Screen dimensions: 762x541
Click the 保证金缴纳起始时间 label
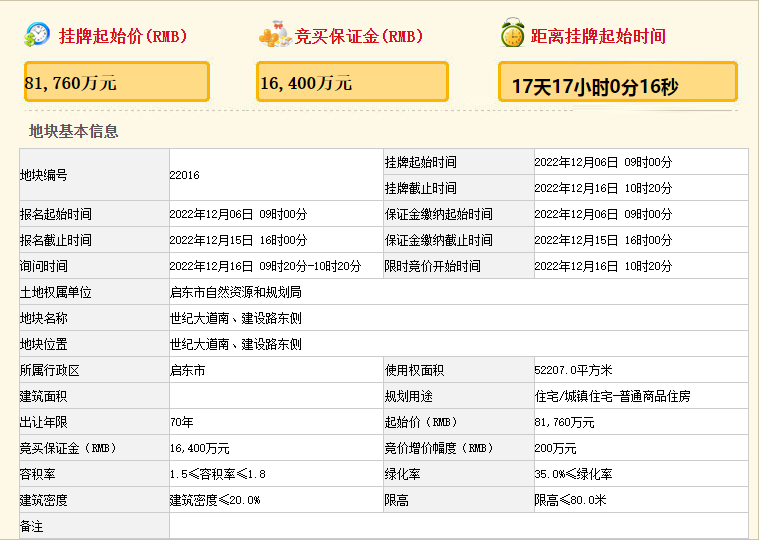tap(439, 214)
